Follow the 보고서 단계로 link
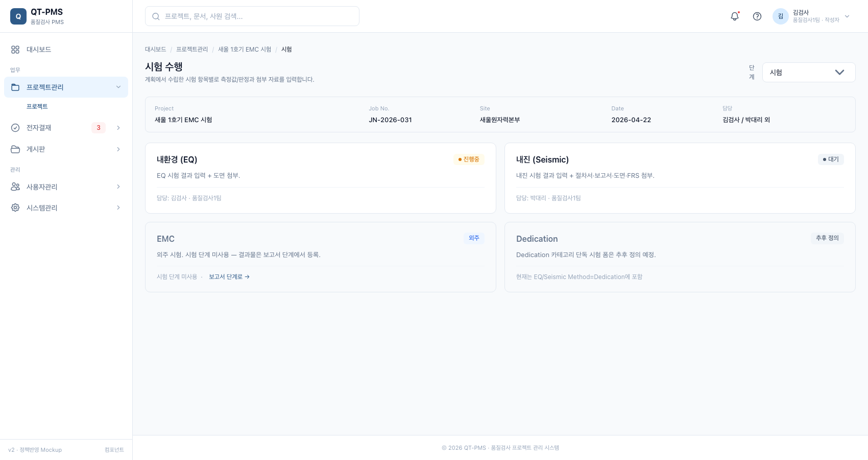This screenshot has height=460, width=868. 229,277
